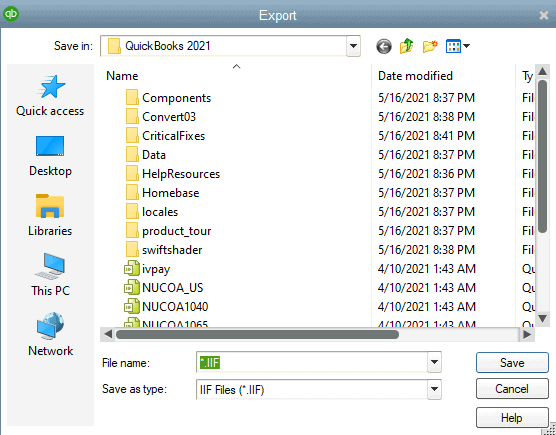556x435 pixels.
Task: Click the "Convert03" folder name
Action: pos(169,117)
